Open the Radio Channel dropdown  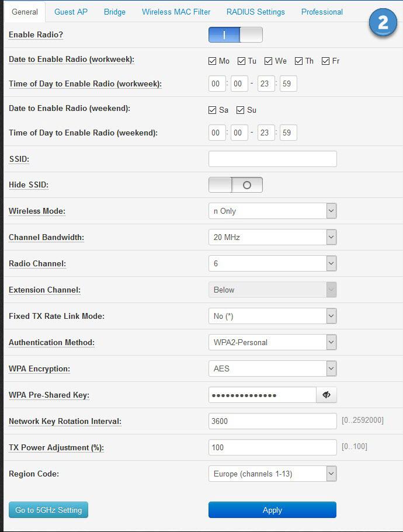coord(272,264)
